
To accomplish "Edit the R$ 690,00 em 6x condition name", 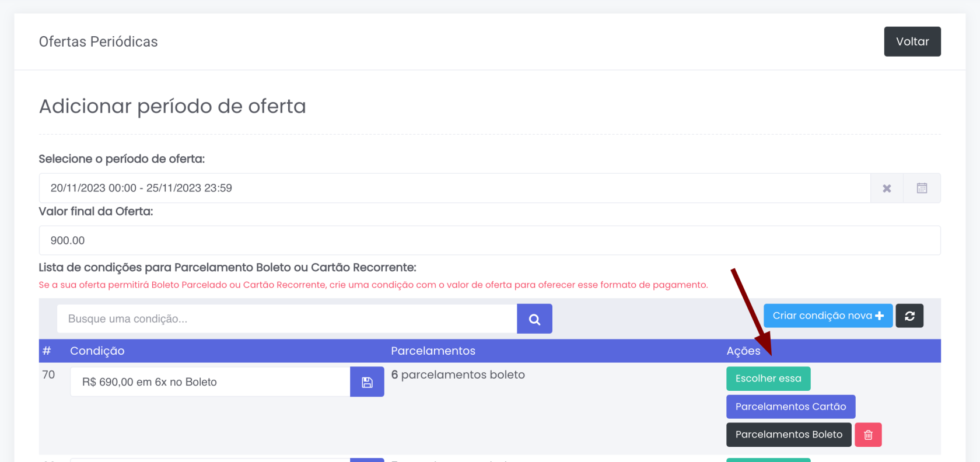I will 210,382.
